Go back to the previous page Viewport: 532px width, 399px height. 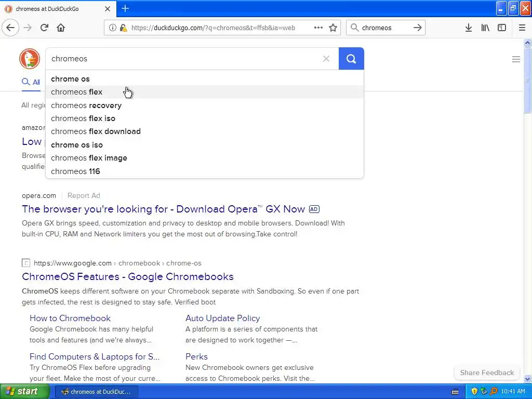(10, 28)
